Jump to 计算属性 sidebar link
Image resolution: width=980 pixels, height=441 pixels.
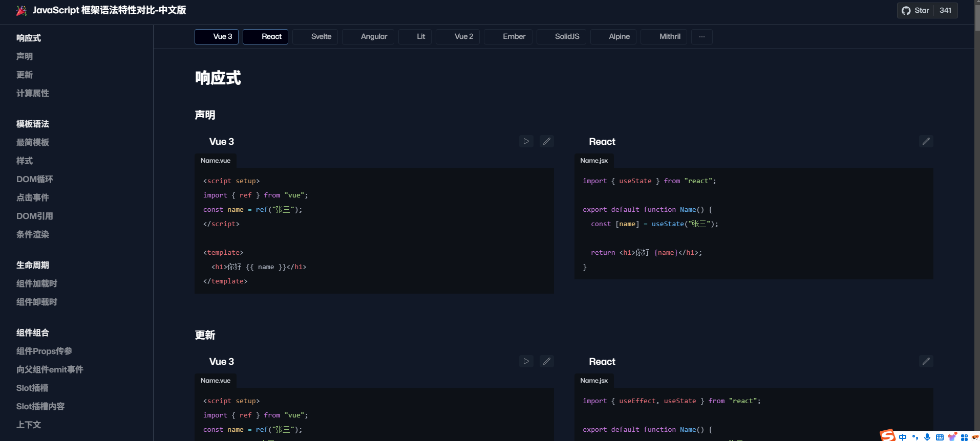coord(33,93)
